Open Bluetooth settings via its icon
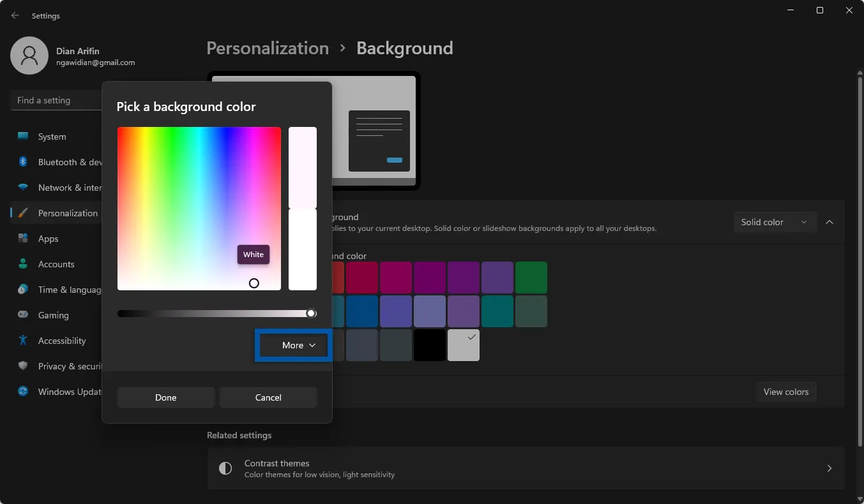Image resolution: width=864 pixels, height=504 pixels. coord(23,162)
